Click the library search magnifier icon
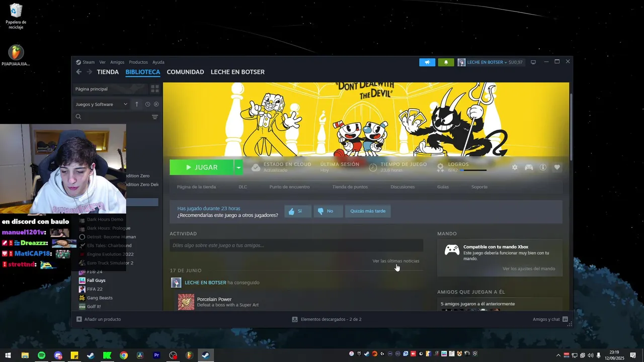644x362 pixels. pos(78,117)
